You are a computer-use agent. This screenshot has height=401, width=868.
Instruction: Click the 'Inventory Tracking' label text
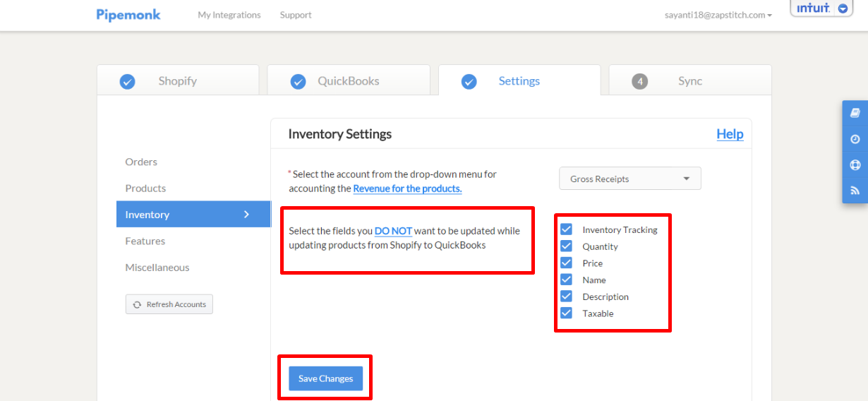tap(620, 229)
